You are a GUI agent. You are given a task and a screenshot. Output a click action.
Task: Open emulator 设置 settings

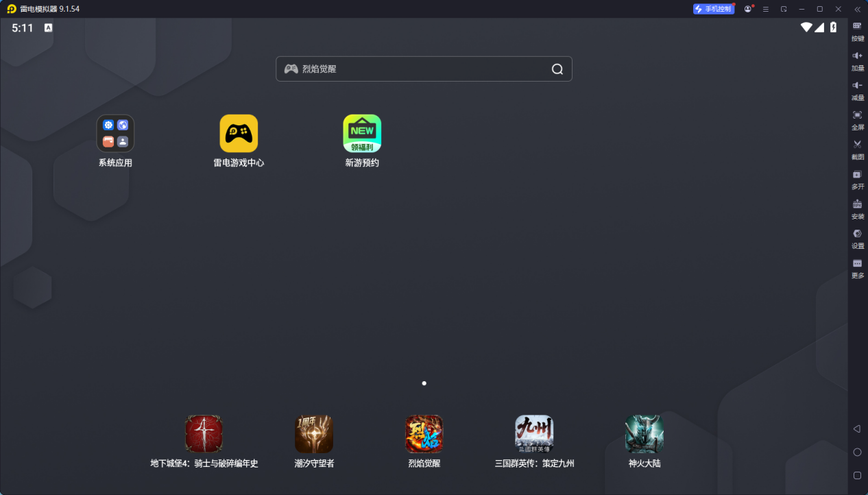(x=857, y=239)
